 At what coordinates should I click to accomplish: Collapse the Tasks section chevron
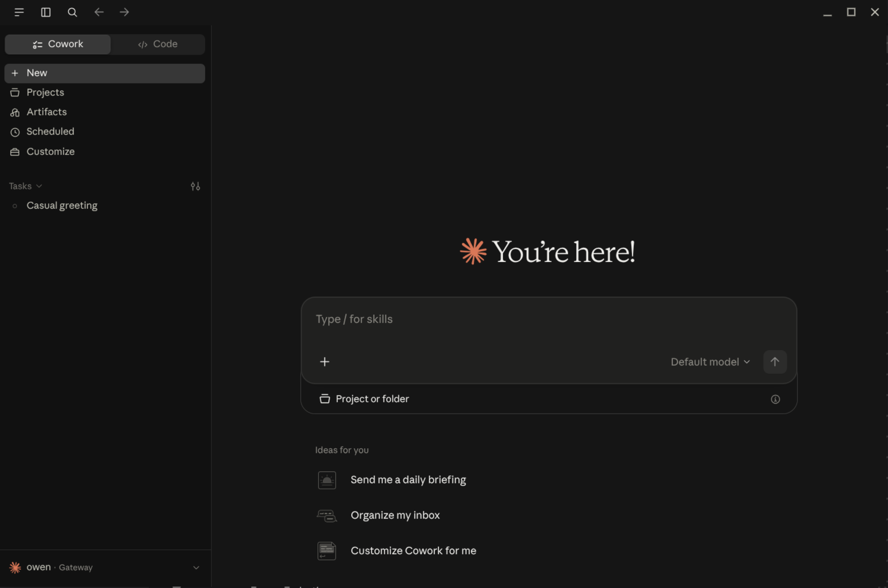tap(39, 186)
